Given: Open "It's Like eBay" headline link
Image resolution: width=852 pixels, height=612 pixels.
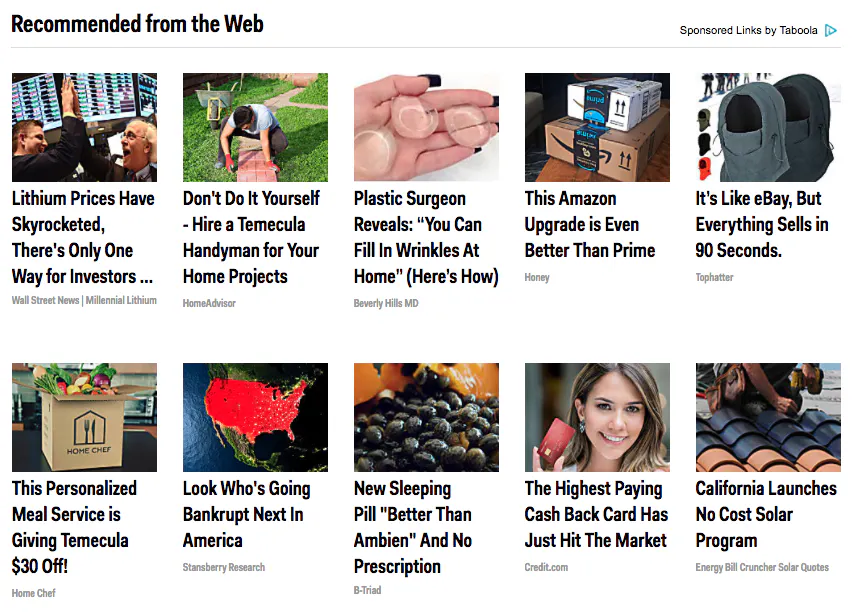Looking at the screenshot, I should click(762, 224).
